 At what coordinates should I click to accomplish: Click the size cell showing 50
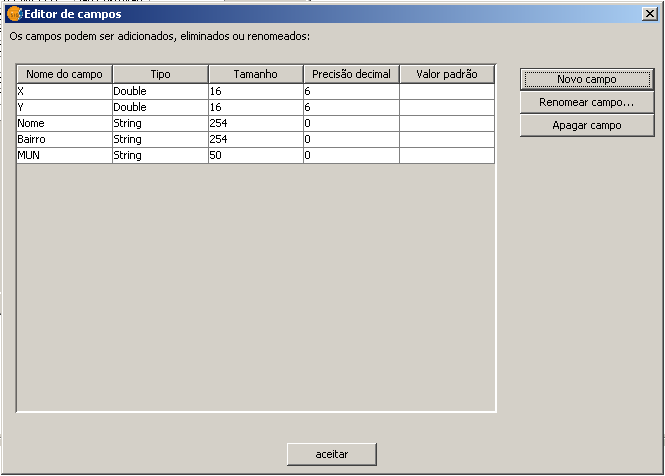(255, 155)
